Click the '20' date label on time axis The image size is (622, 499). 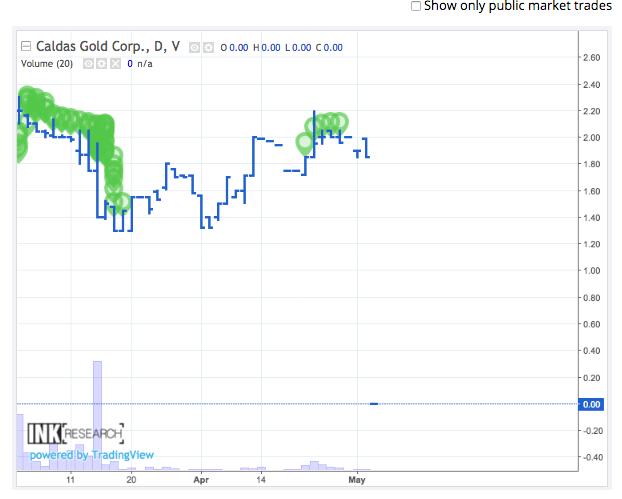(131, 480)
